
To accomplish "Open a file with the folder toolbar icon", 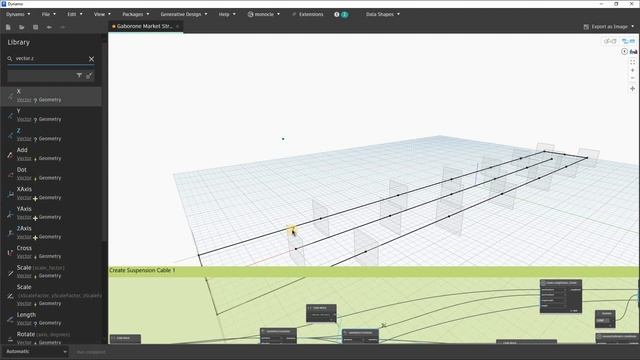I will [x=22, y=27].
